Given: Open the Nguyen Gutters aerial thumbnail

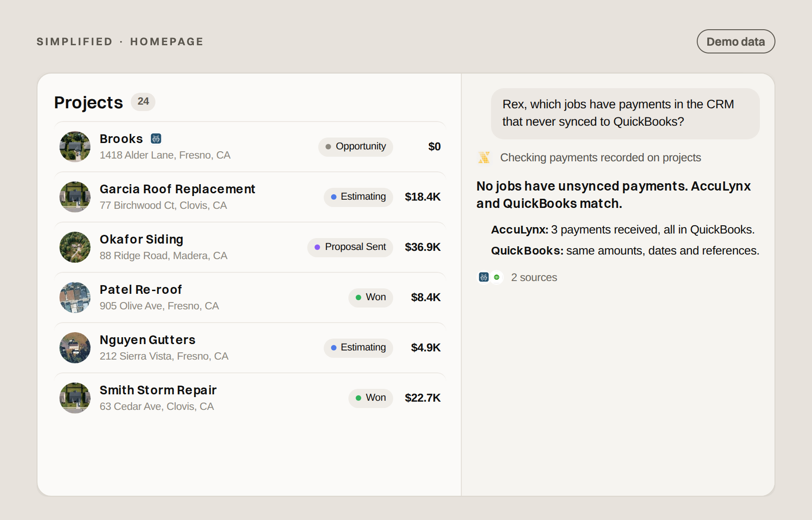Looking at the screenshot, I should (x=75, y=348).
